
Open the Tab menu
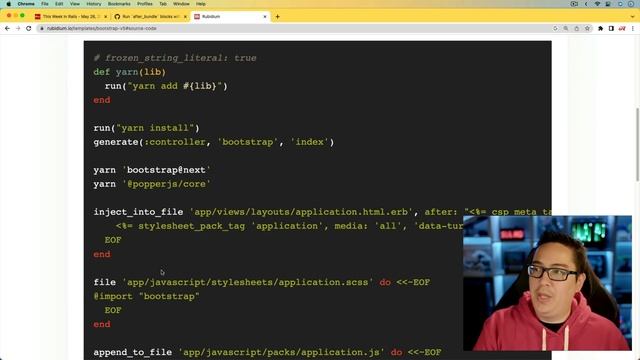pyautogui.click(x=163, y=4)
